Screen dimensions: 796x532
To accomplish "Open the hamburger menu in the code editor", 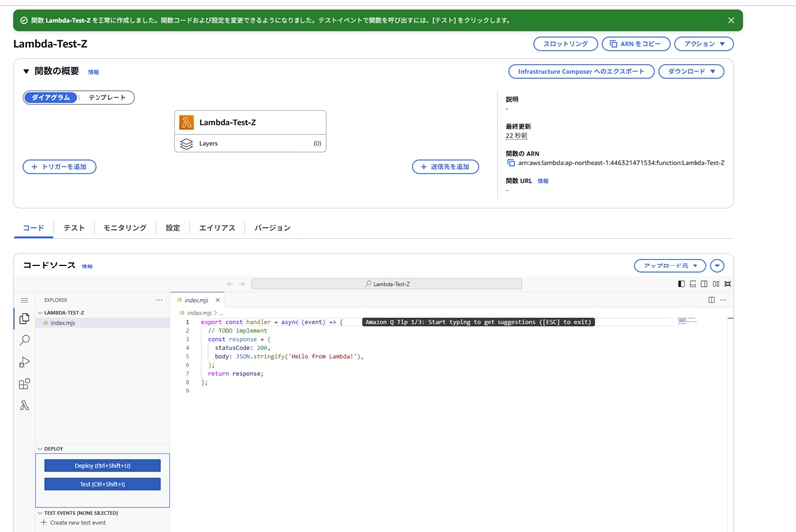I will [x=24, y=300].
